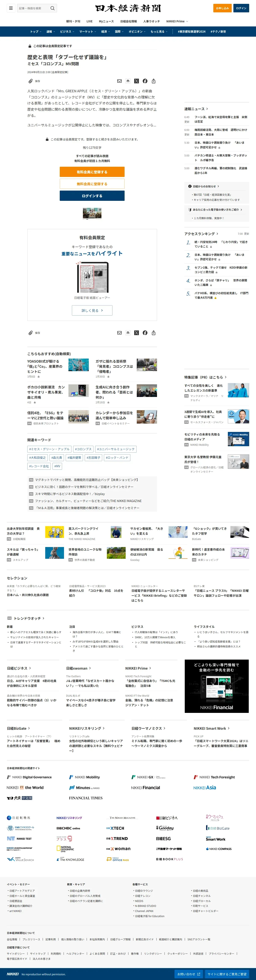The height and width of the screenshot is (980, 256).
Task: Expand the 経済 navigation dropdown
Action: tap(106, 32)
